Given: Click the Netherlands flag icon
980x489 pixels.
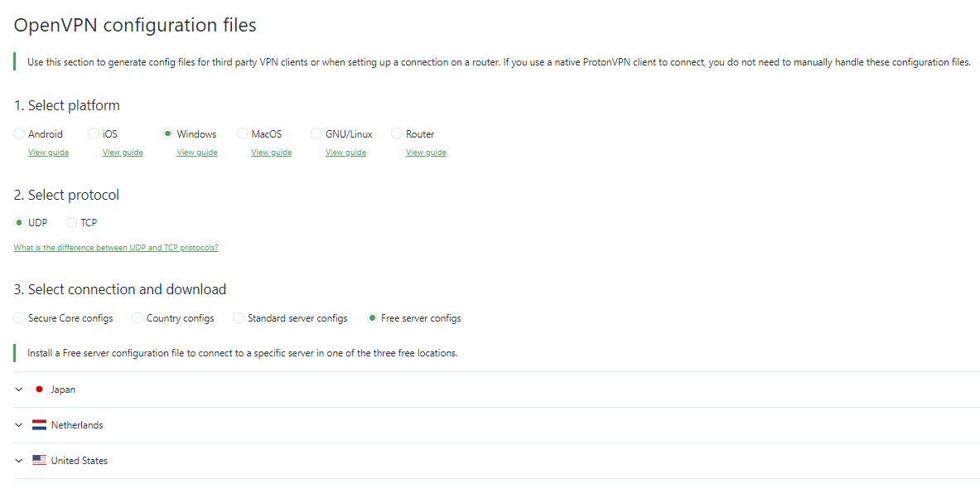Looking at the screenshot, I should point(39,425).
